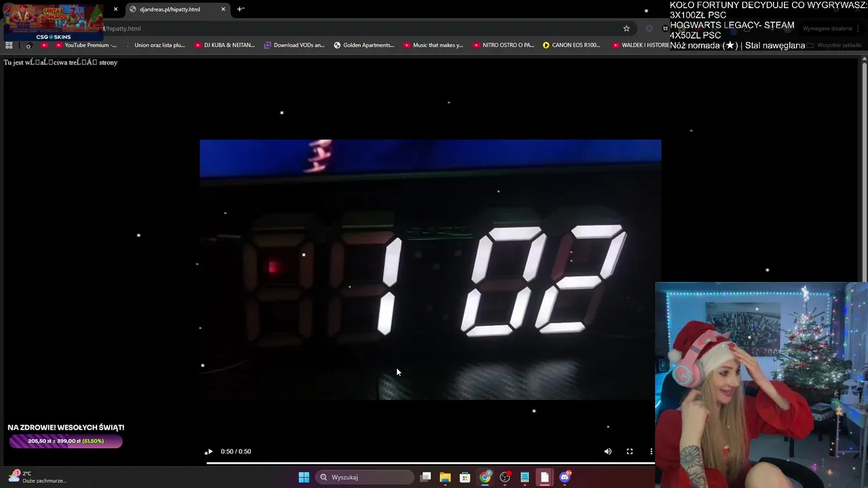
Task: Switch to Google Chrome on the taskbar
Action: [485, 477]
